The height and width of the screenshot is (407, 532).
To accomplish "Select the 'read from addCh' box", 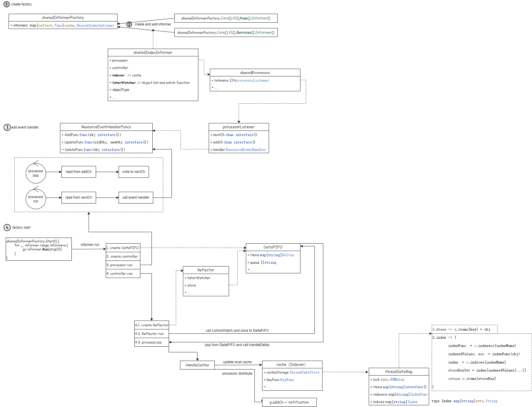I will click(79, 172).
